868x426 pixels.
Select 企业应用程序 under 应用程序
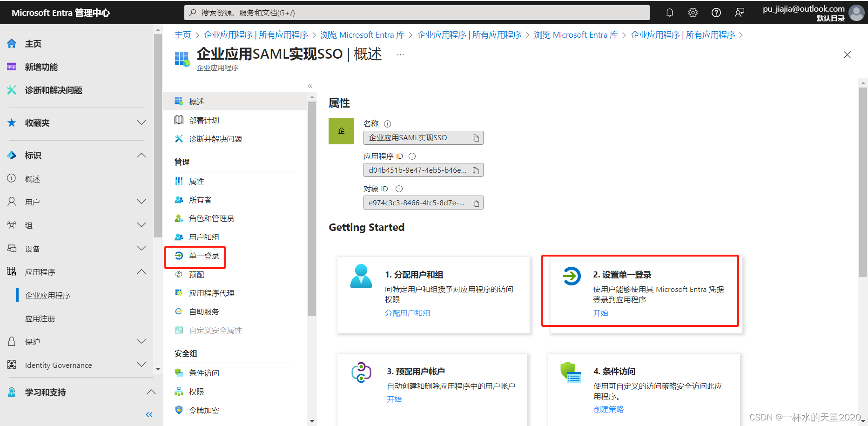click(x=47, y=295)
